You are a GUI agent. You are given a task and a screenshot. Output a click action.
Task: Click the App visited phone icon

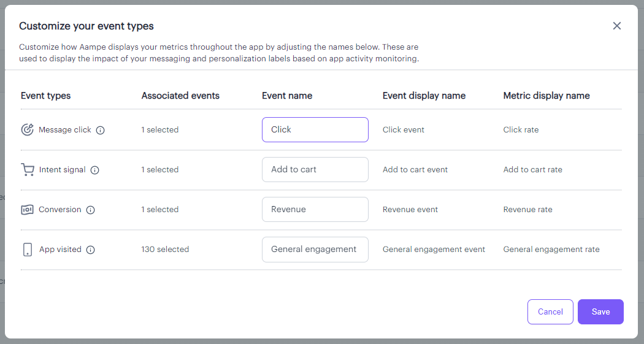coord(27,250)
